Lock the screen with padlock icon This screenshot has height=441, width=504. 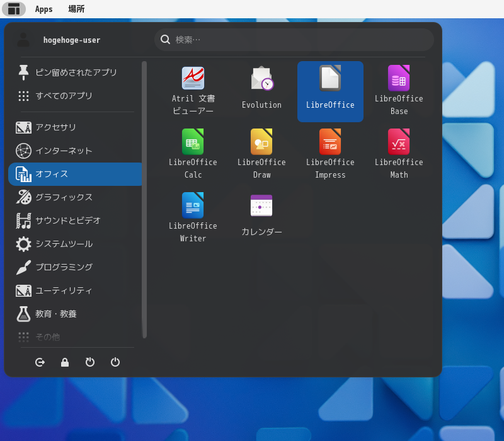(x=65, y=362)
